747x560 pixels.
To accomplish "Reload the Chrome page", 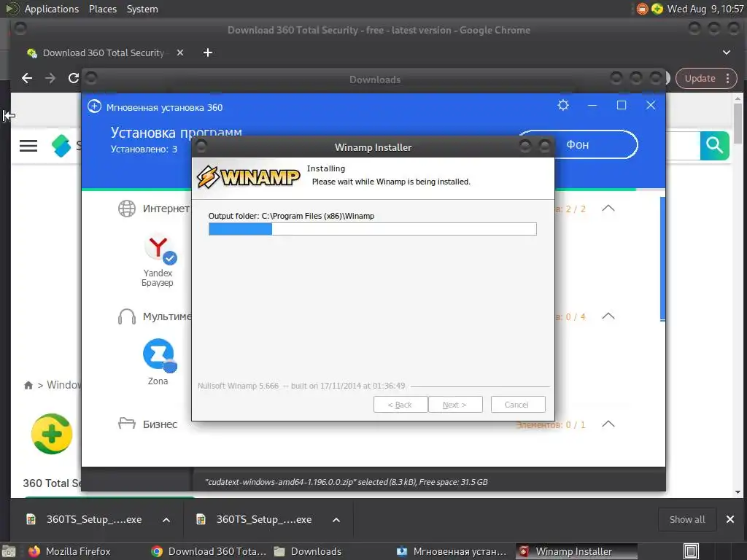I will tap(74, 78).
